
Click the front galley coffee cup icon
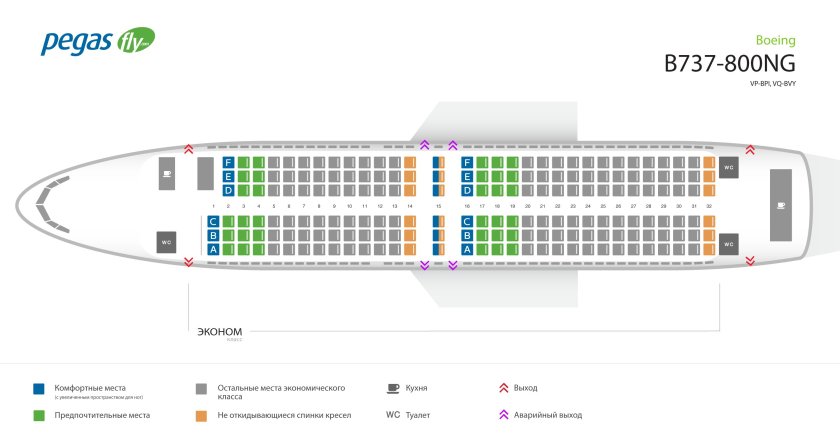tap(166, 175)
